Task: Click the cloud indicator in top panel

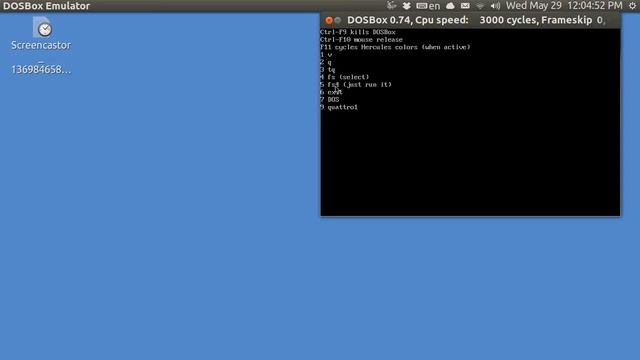Action: pos(450,6)
